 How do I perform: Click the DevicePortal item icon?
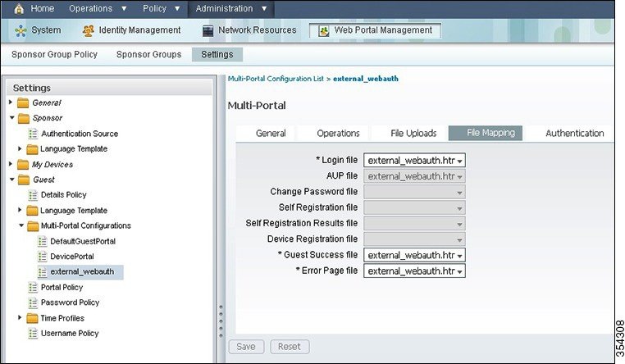pos(43,257)
